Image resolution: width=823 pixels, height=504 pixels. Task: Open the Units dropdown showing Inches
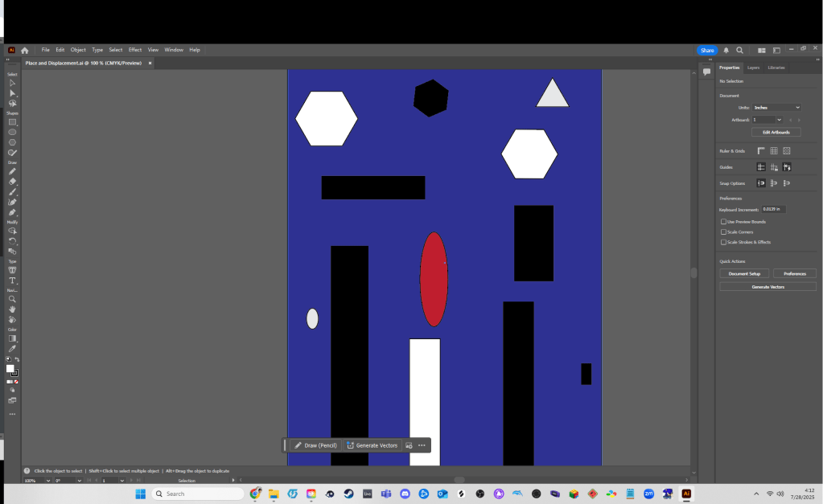click(x=776, y=107)
